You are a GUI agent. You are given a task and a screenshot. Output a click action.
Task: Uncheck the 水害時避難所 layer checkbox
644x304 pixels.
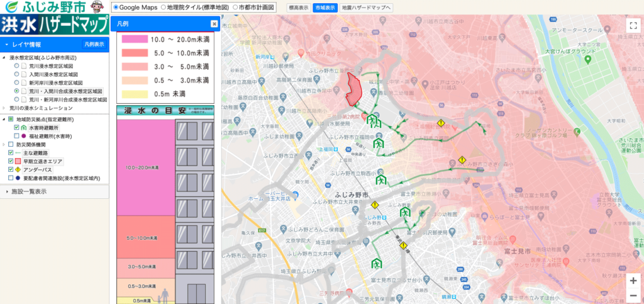point(17,127)
